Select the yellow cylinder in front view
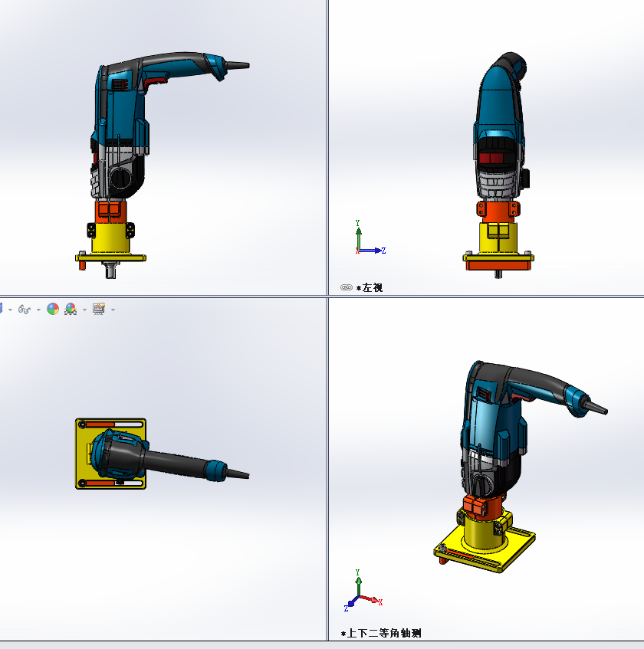Image resolution: width=644 pixels, height=649 pixels. (x=110, y=238)
